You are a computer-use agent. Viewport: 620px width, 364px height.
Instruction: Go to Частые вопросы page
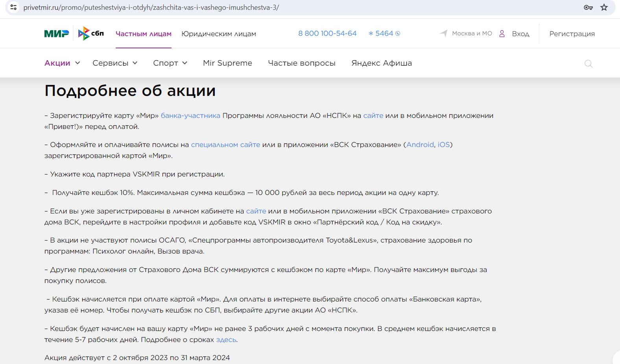click(301, 63)
